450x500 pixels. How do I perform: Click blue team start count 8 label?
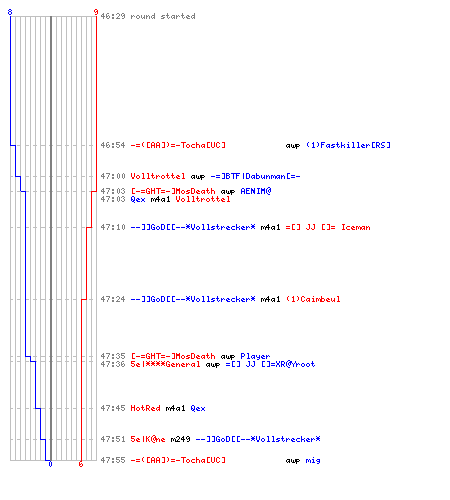10,12
